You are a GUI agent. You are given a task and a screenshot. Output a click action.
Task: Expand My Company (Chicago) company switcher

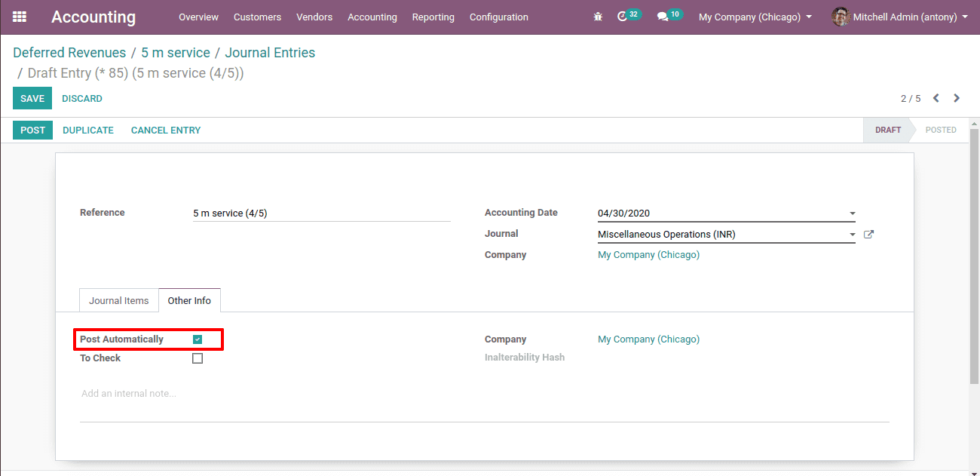point(755,17)
